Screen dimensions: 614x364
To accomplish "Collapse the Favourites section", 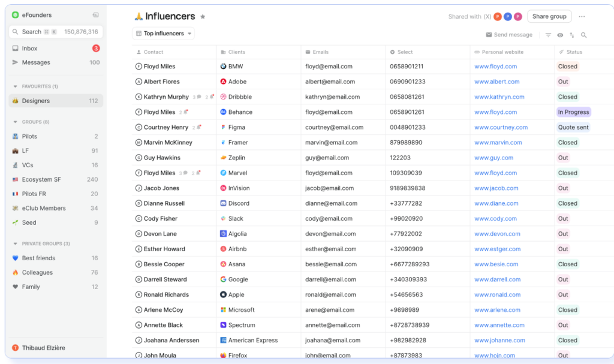I will [x=15, y=86].
